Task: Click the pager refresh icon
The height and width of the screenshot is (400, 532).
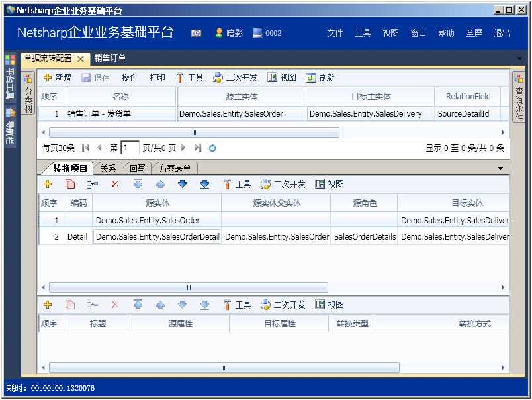Action: [x=212, y=148]
